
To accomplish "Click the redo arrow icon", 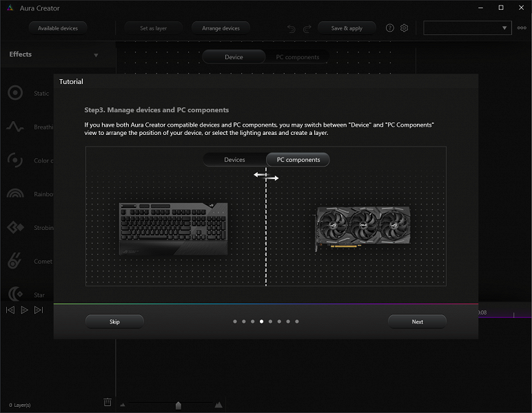I will pos(307,29).
